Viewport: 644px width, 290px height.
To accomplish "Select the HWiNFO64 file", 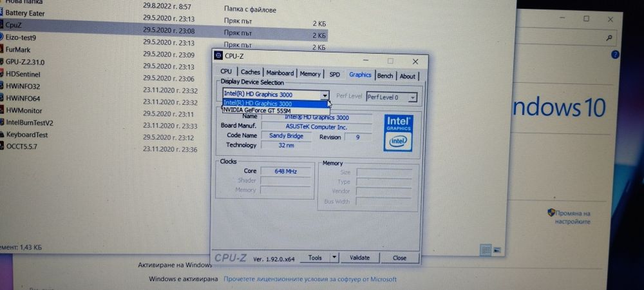I will [23, 98].
